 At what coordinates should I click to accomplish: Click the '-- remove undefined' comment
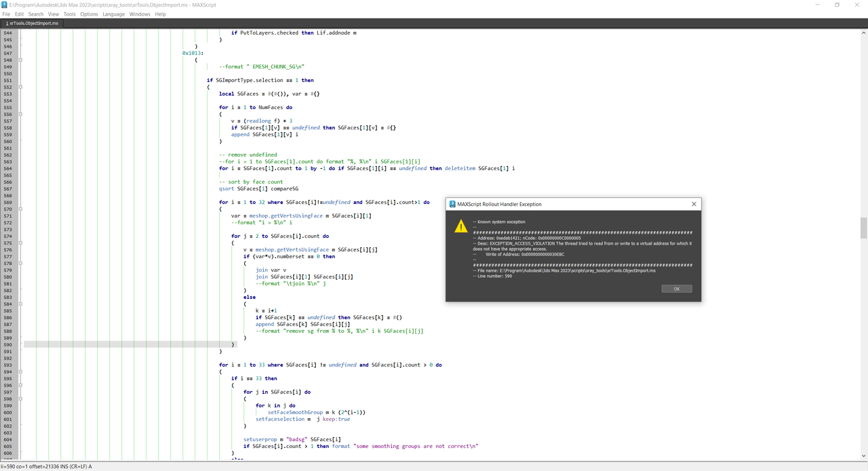click(x=248, y=155)
